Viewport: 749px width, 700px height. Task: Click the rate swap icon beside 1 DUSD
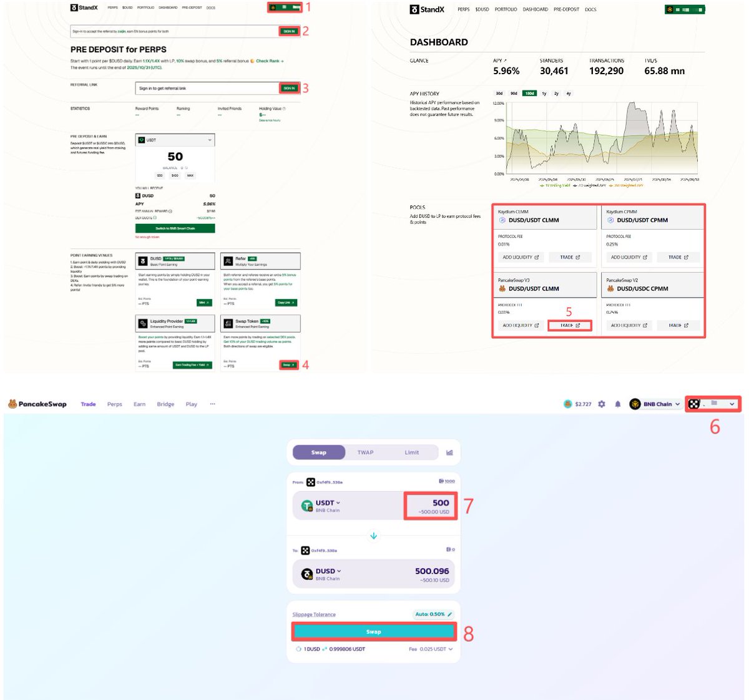pyautogui.click(x=325, y=649)
